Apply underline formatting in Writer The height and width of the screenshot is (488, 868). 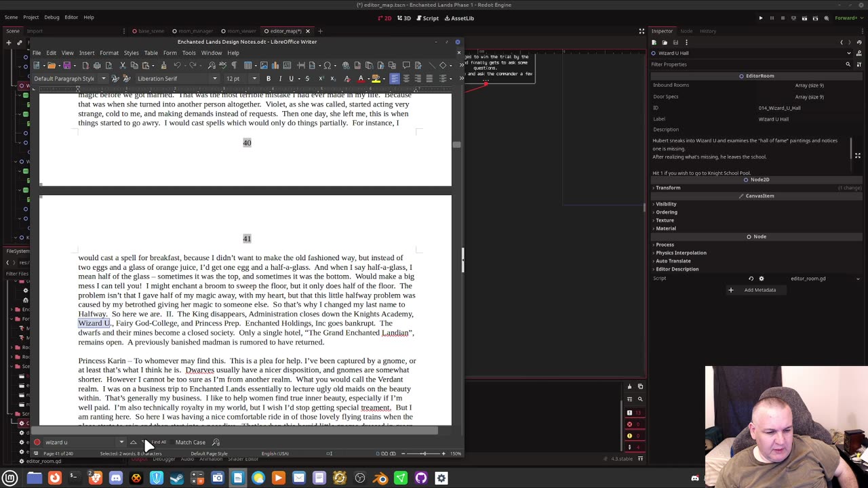coord(292,79)
